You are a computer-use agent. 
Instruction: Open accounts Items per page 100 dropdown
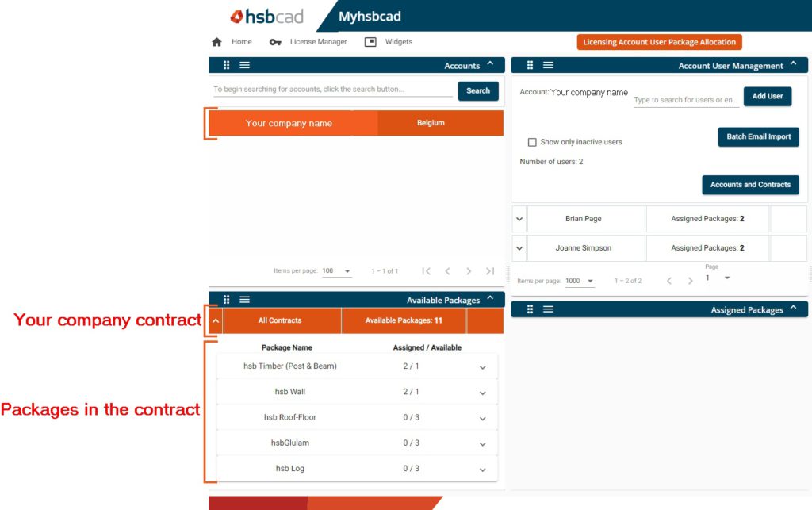[336, 270]
